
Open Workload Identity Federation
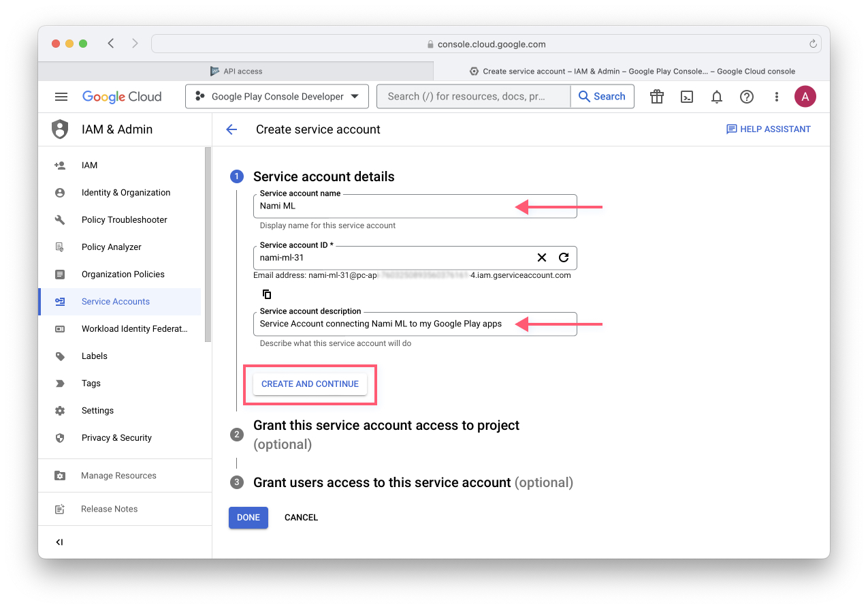coord(120,329)
